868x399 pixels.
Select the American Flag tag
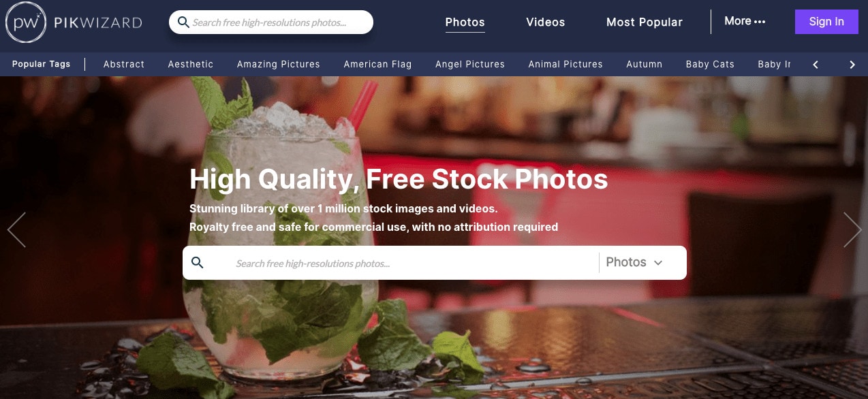(x=377, y=64)
